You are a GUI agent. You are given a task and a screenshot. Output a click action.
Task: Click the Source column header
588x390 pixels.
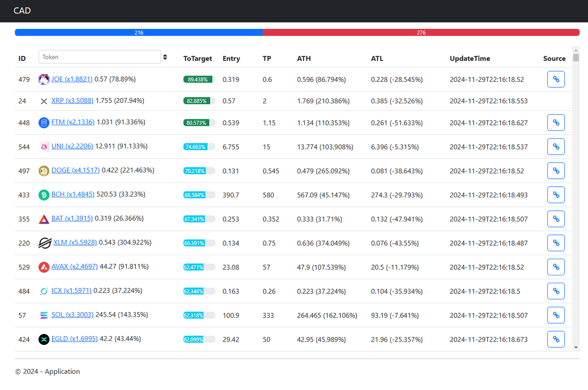click(x=554, y=58)
